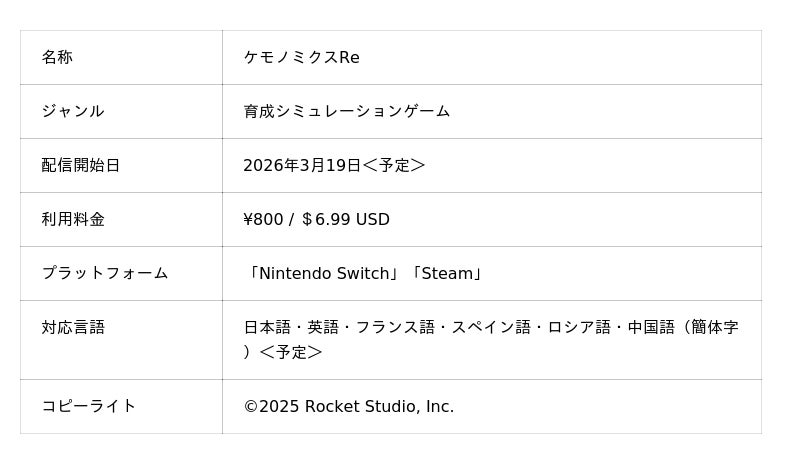
Task: Click the 利用料金 label
Action: coord(72,220)
